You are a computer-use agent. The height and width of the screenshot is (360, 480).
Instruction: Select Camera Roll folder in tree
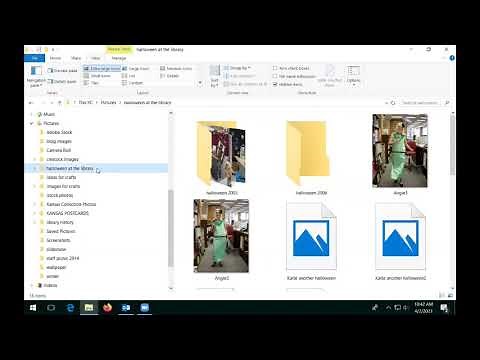click(59, 150)
